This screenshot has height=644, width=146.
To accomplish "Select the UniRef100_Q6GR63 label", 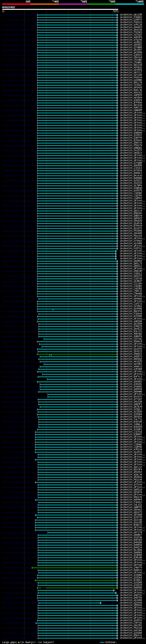I will [131, 261].
